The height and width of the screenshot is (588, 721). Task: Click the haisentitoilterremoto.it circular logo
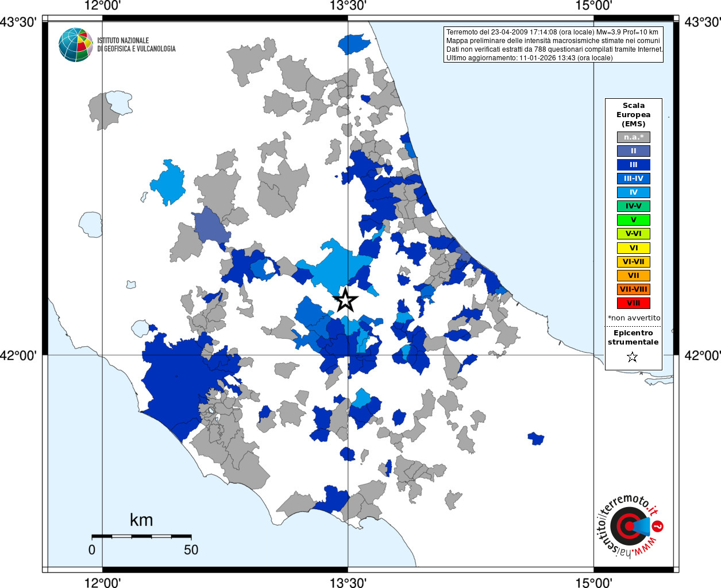pyautogui.click(x=630, y=526)
